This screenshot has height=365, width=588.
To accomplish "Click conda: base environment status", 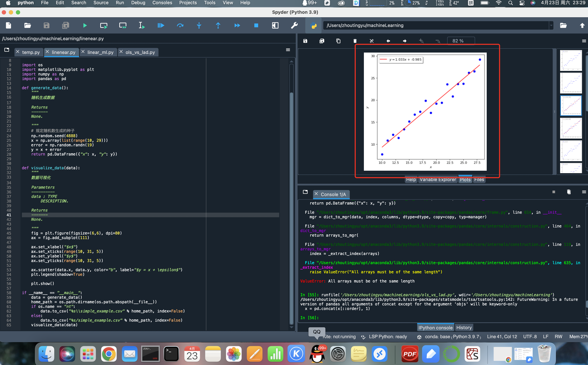I will click(x=449, y=337).
